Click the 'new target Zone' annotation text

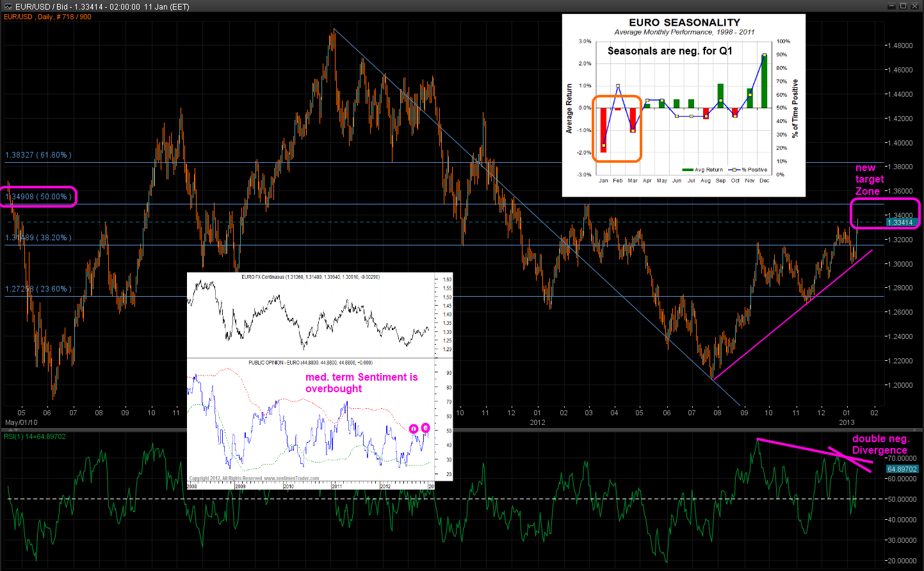[870, 179]
